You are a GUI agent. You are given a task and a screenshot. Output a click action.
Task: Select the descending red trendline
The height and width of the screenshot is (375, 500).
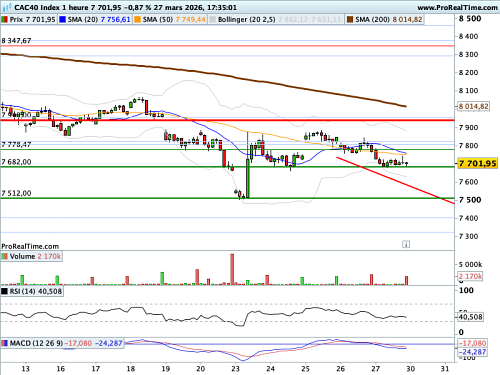pos(395,180)
